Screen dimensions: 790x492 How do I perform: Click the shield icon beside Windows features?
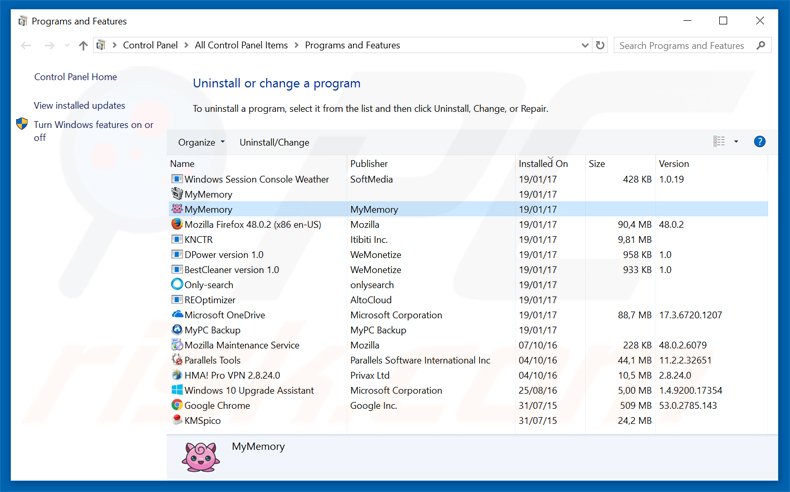click(22, 124)
